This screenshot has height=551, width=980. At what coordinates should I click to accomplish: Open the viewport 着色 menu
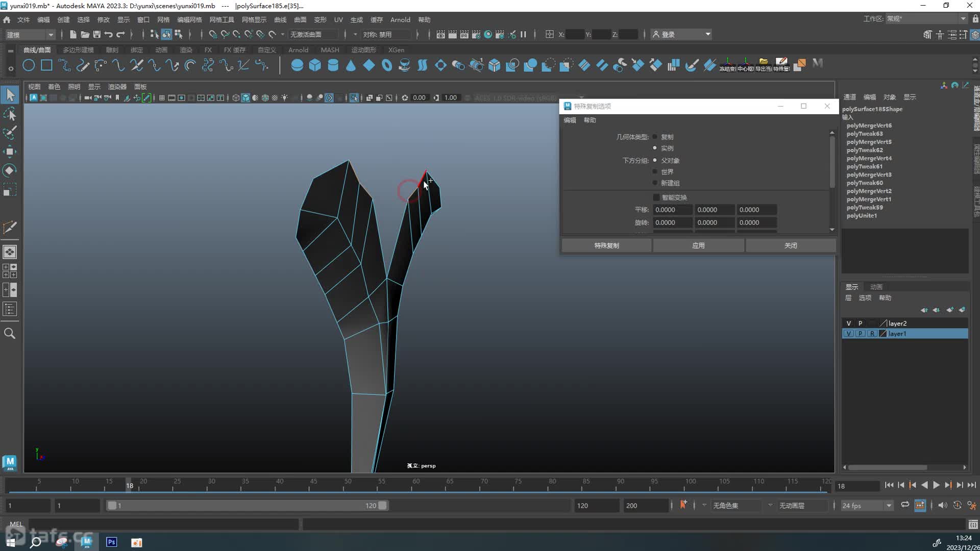tap(54, 87)
